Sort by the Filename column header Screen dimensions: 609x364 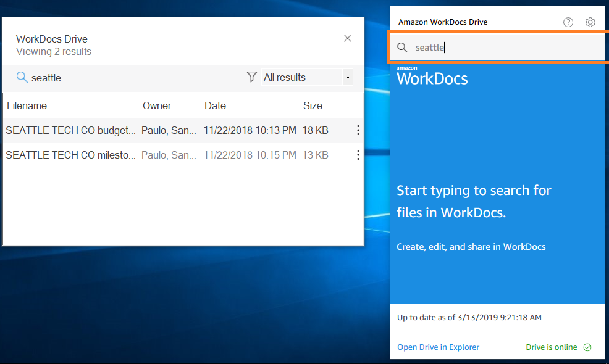(27, 105)
